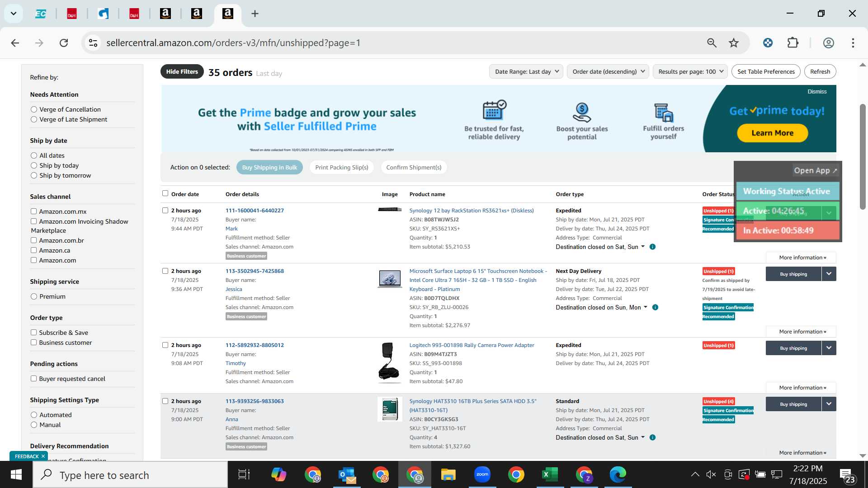Open Results per page: 100 dropdown

690,71
